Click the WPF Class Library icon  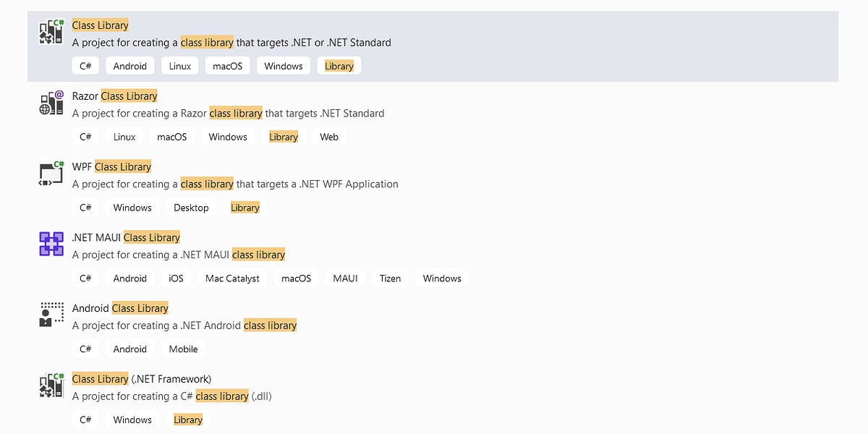pos(51,173)
